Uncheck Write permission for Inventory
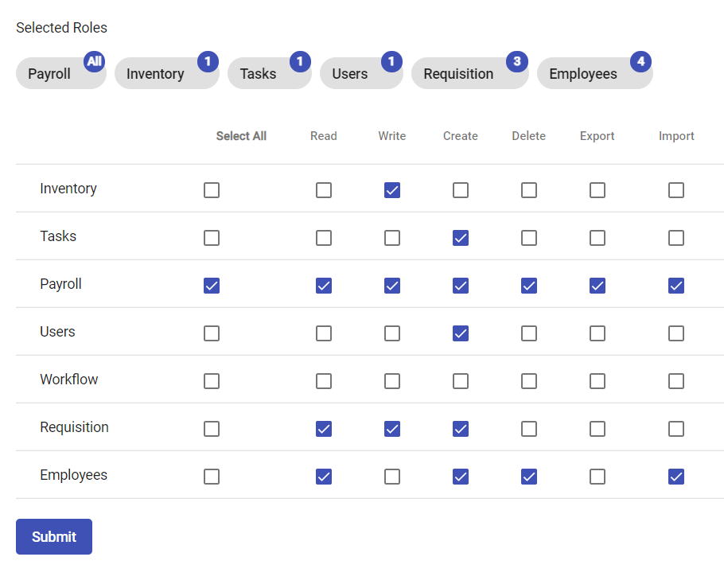The image size is (724, 588). pos(392,190)
